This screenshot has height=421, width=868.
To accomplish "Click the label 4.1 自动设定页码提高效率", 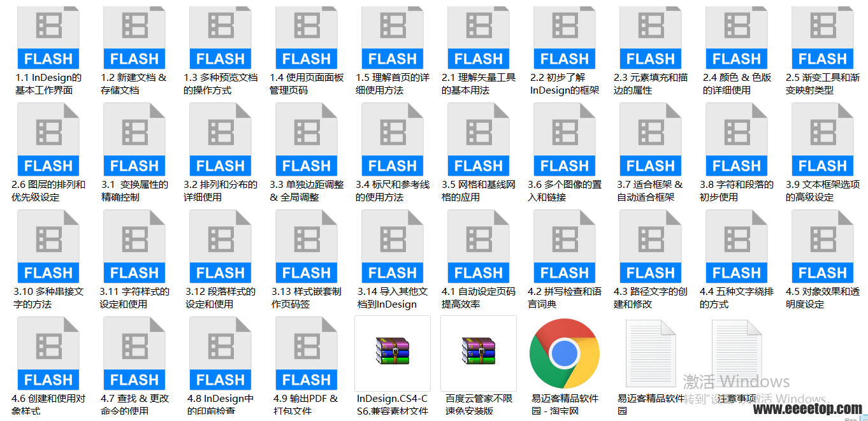I will point(479,297).
